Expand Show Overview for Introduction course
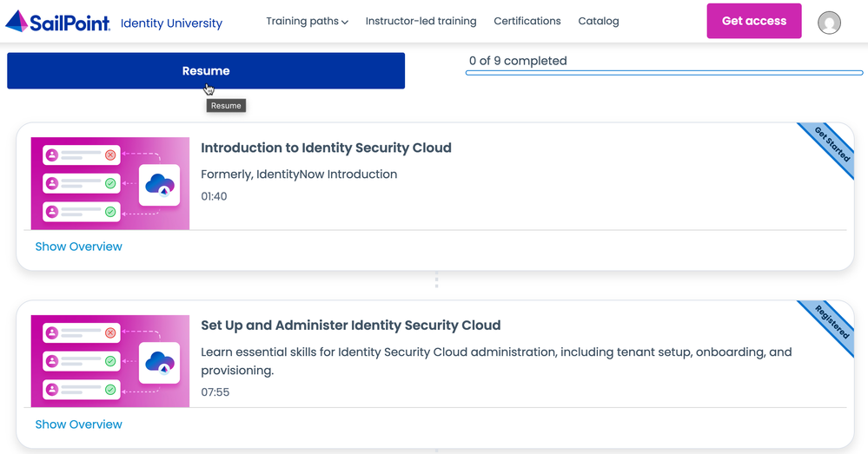The image size is (868, 454). [78, 247]
